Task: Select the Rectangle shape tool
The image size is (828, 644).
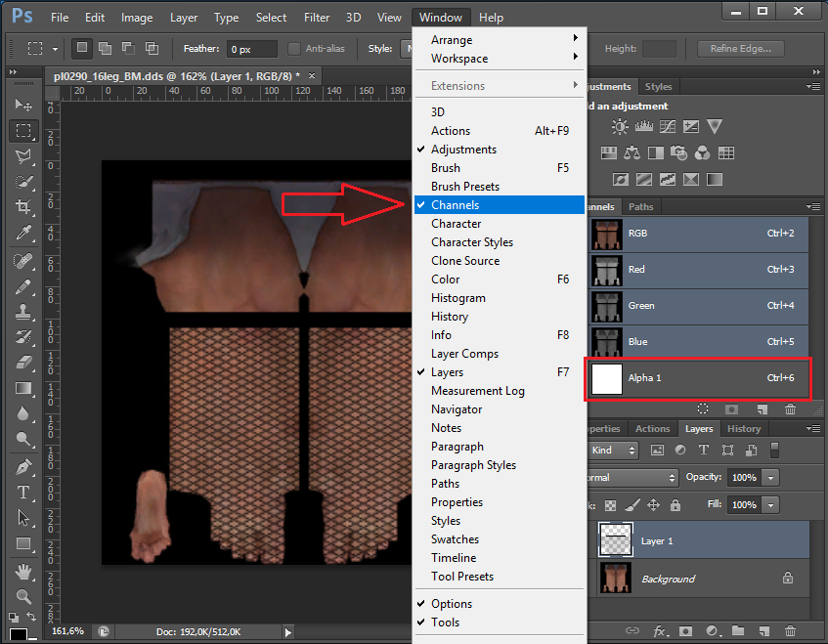Action: point(23,543)
